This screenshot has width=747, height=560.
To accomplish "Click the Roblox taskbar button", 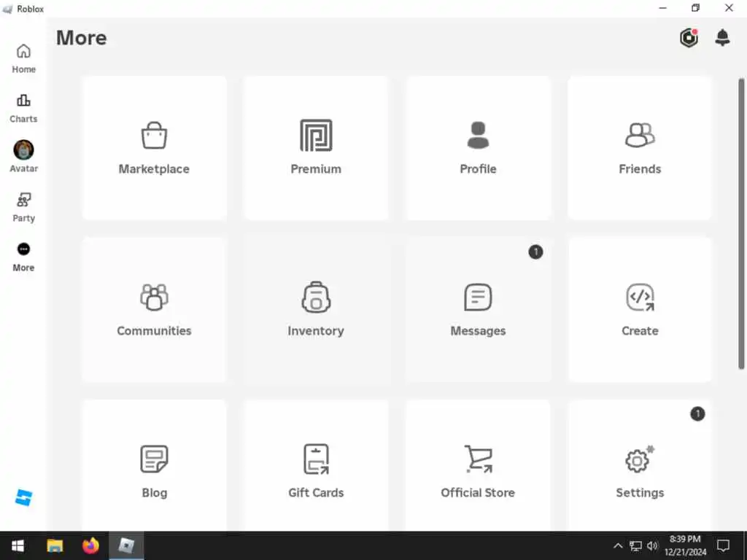I will point(126,545).
